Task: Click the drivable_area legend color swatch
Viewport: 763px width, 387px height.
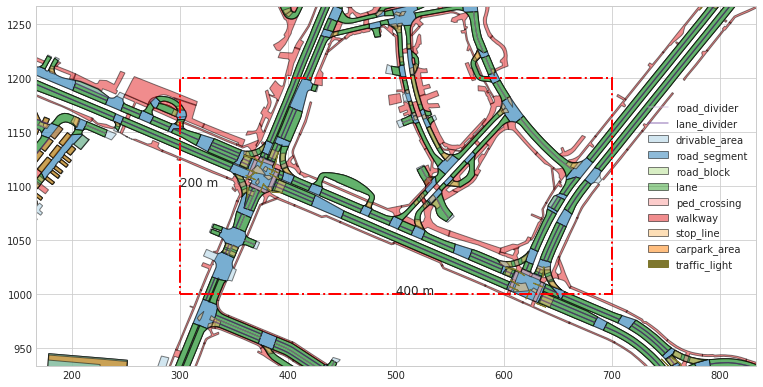Action: coord(658,140)
